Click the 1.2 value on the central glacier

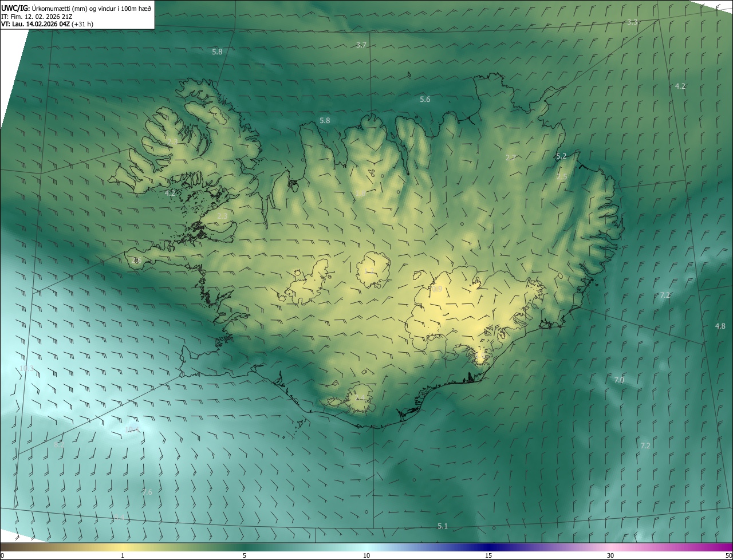[369, 270]
